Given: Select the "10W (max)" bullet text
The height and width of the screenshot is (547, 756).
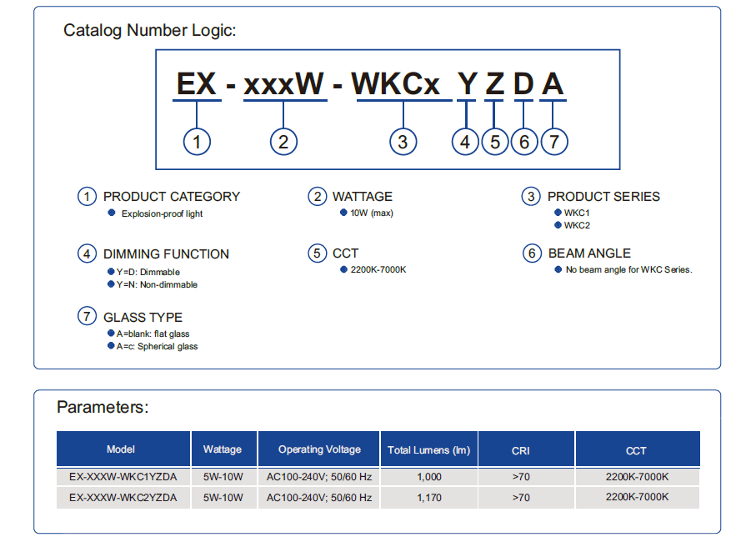Looking at the screenshot, I should pos(372,213).
